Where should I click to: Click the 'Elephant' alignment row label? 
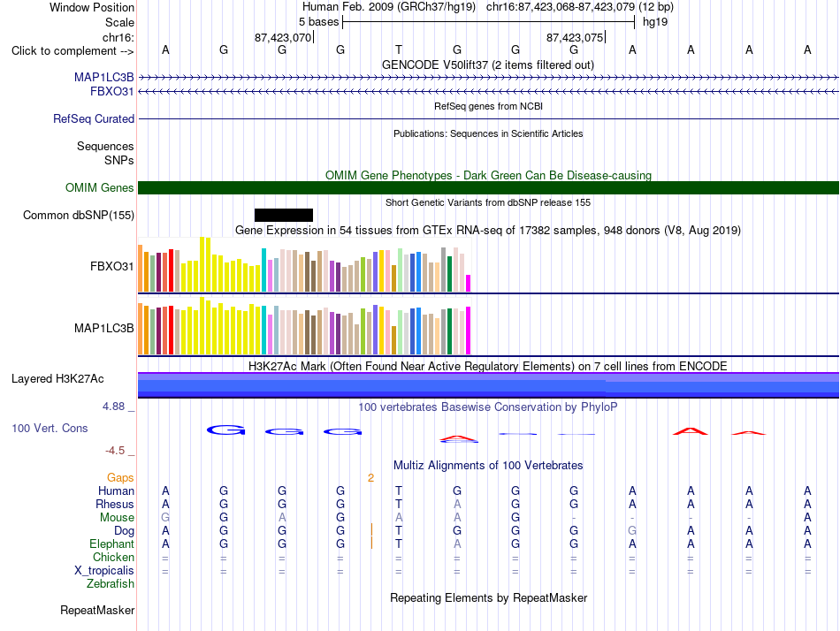[x=112, y=544]
